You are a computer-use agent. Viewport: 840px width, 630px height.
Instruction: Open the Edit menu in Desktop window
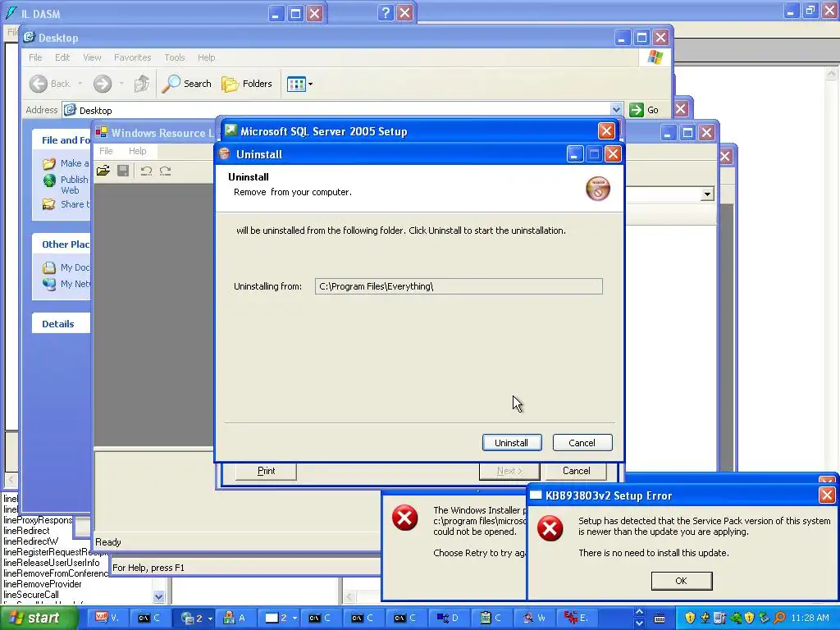tap(62, 57)
